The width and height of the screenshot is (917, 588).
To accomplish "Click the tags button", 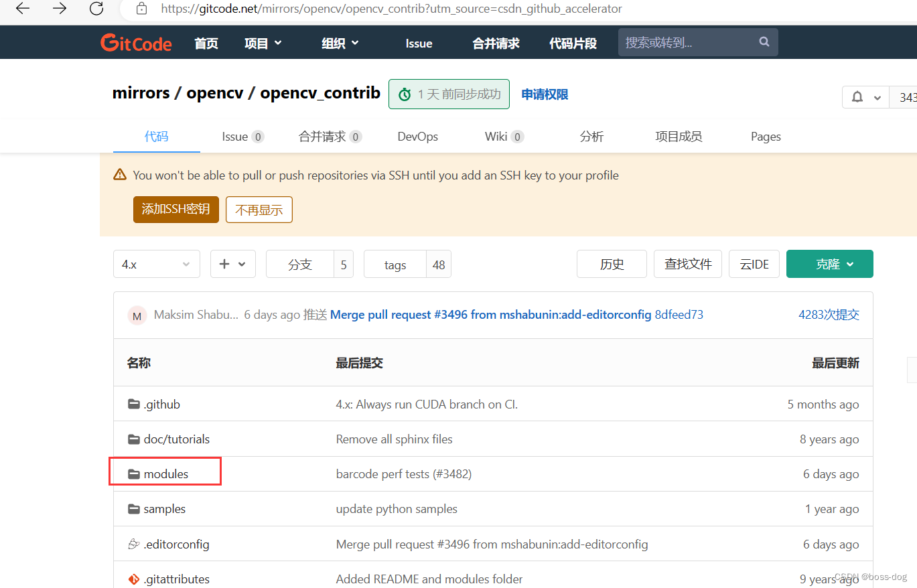I will (x=395, y=265).
